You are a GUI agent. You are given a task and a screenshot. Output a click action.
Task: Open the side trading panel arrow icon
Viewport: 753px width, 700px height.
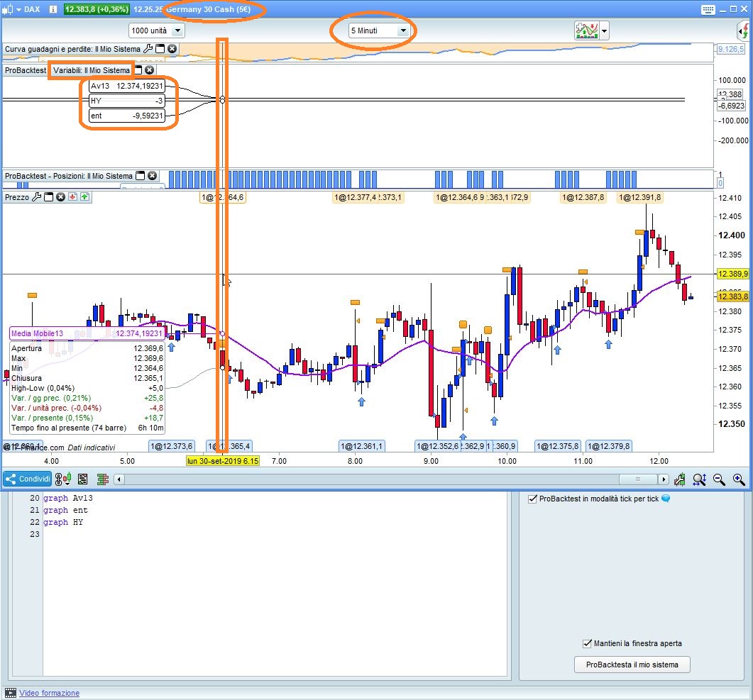pyautogui.click(x=744, y=31)
